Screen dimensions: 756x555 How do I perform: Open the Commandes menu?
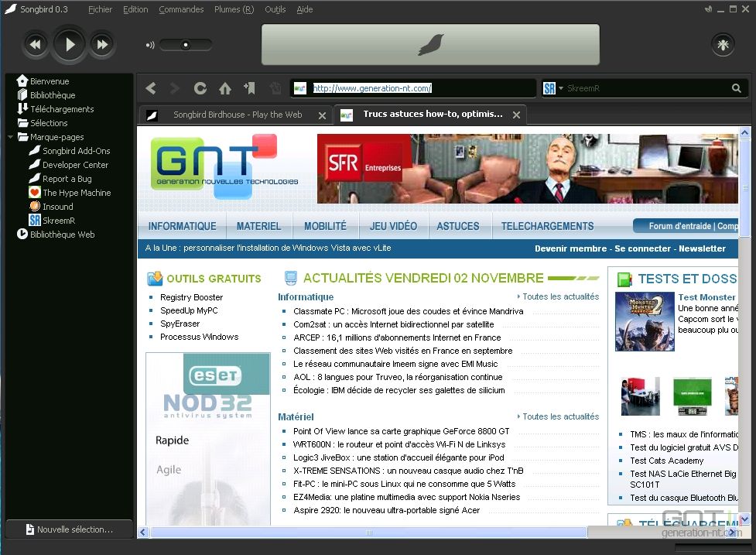tap(181, 9)
